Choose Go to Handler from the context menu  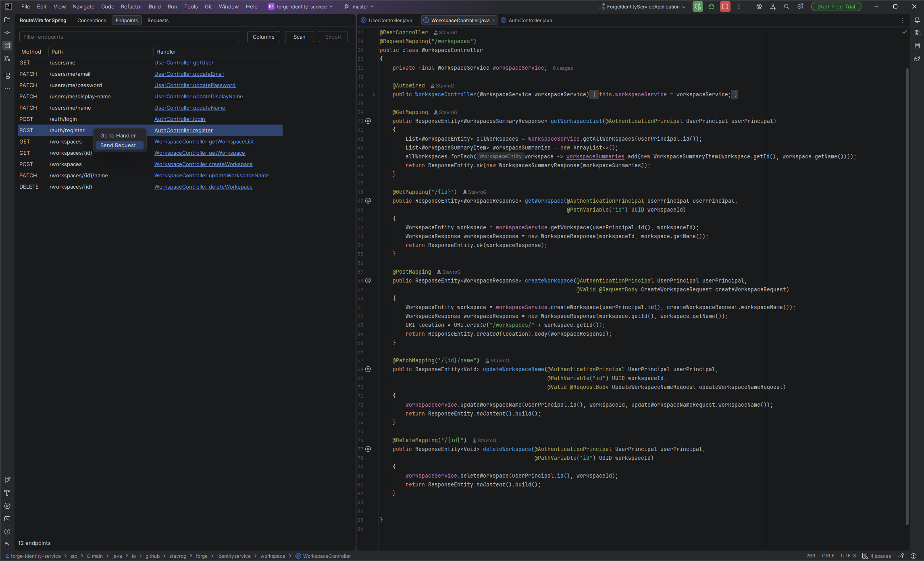(x=120, y=135)
